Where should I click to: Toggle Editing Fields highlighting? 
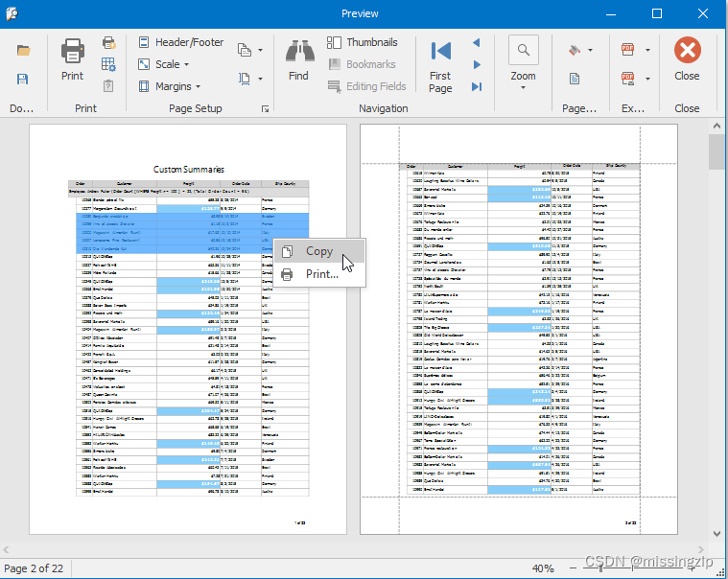tap(366, 86)
